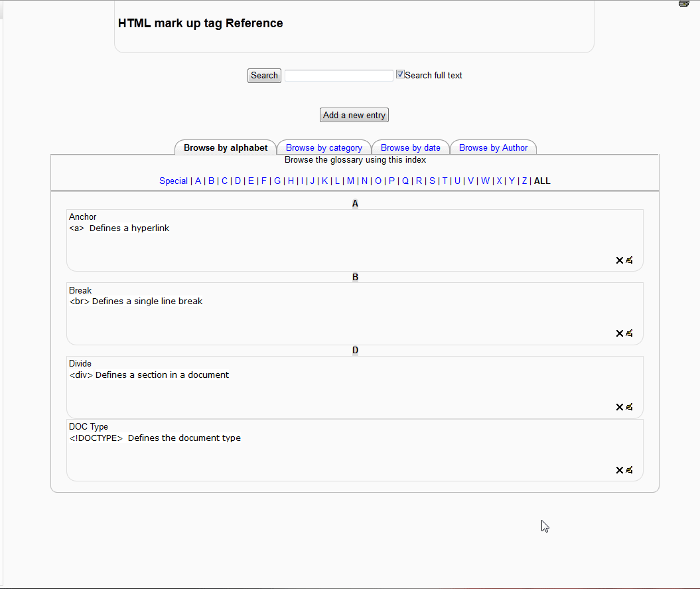Click the Add a new entry button
This screenshot has width=700, height=589.
[x=354, y=115]
